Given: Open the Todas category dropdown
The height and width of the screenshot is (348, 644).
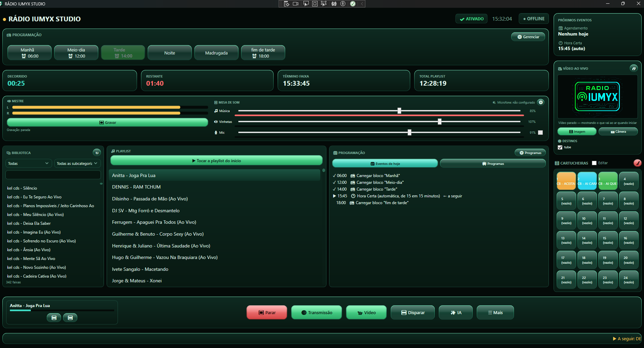Looking at the screenshot, I should pyautogui.click(x=29, y=163).
